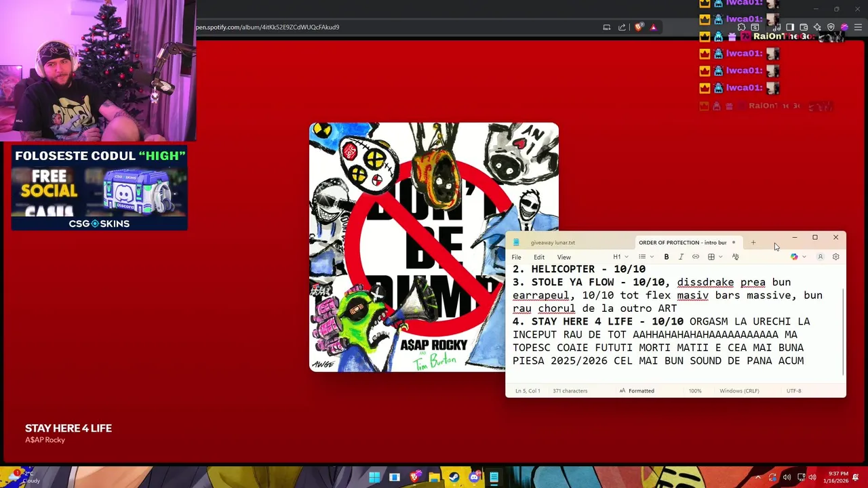Add a new Notepad tab with plus
Screen dimensions: 868x488
coord(753,243)
